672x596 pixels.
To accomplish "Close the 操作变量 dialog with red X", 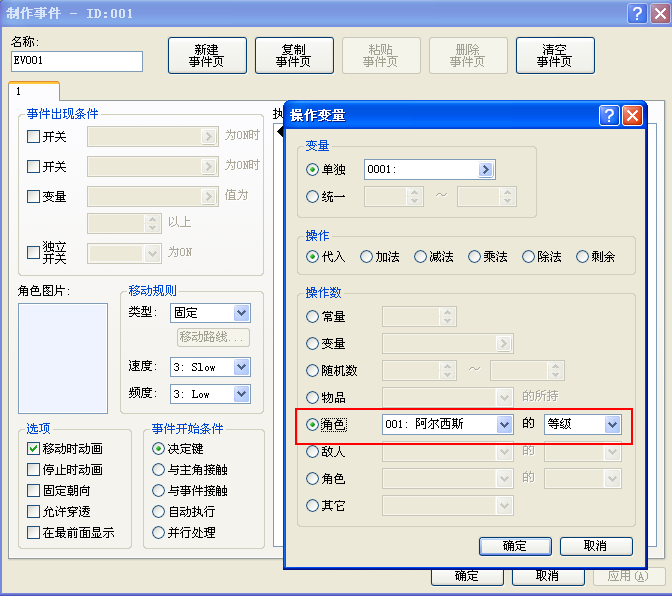I will (x=632, y=116).
